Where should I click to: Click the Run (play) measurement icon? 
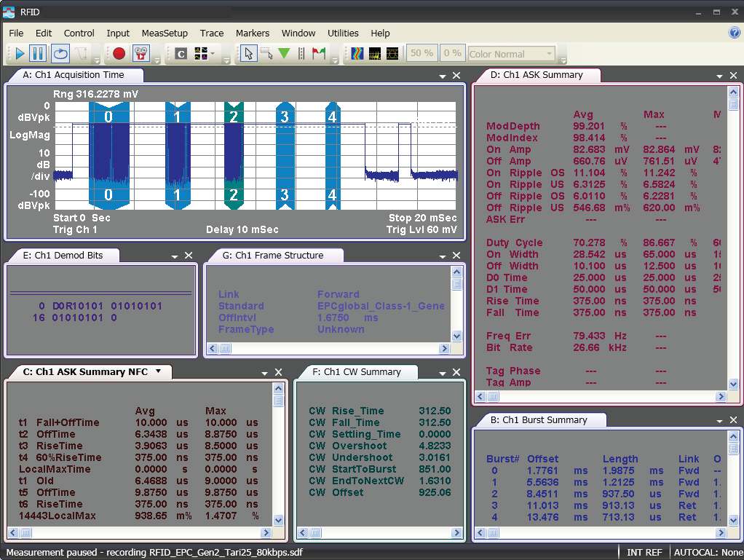pos(19,53)
